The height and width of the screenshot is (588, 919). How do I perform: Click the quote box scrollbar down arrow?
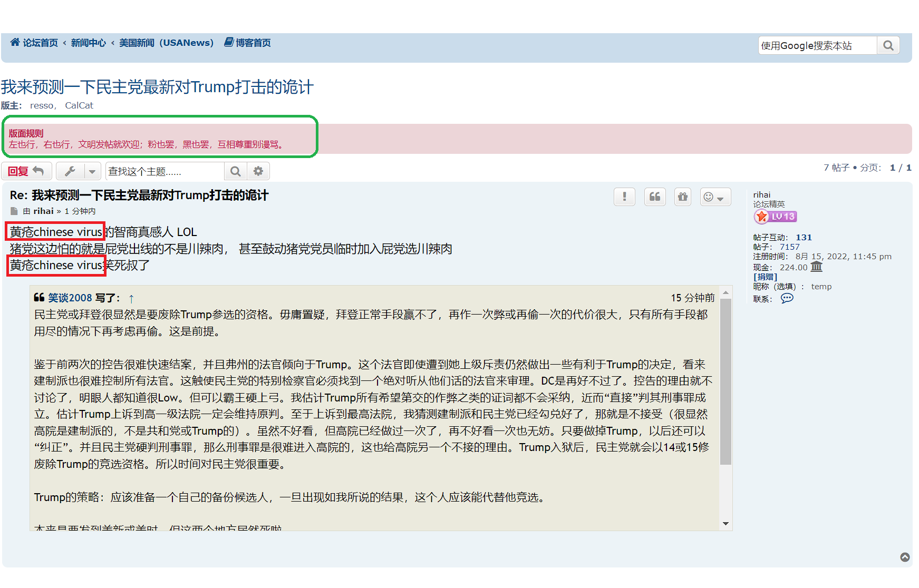pos(726,524)
